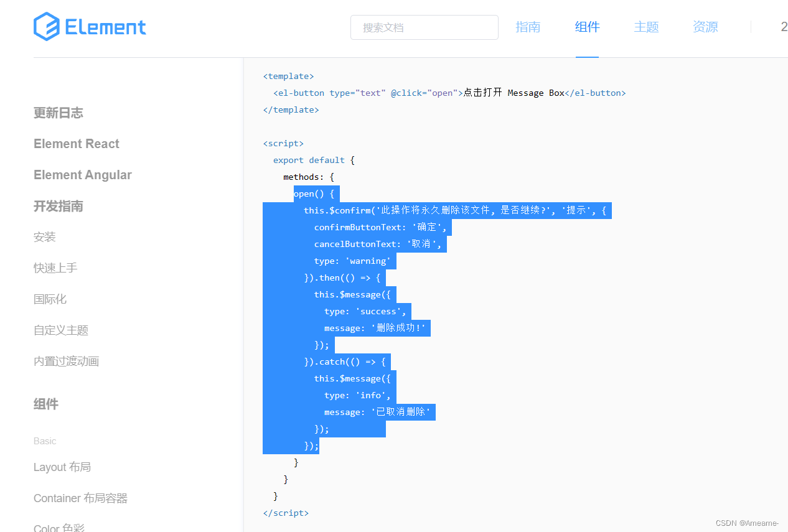
Task: Click the open() { code line
Action: point(314,194)
